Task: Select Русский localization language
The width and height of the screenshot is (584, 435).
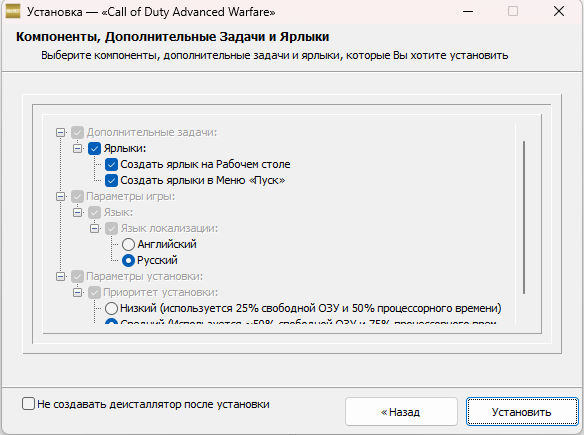Action: pos(128,261)
